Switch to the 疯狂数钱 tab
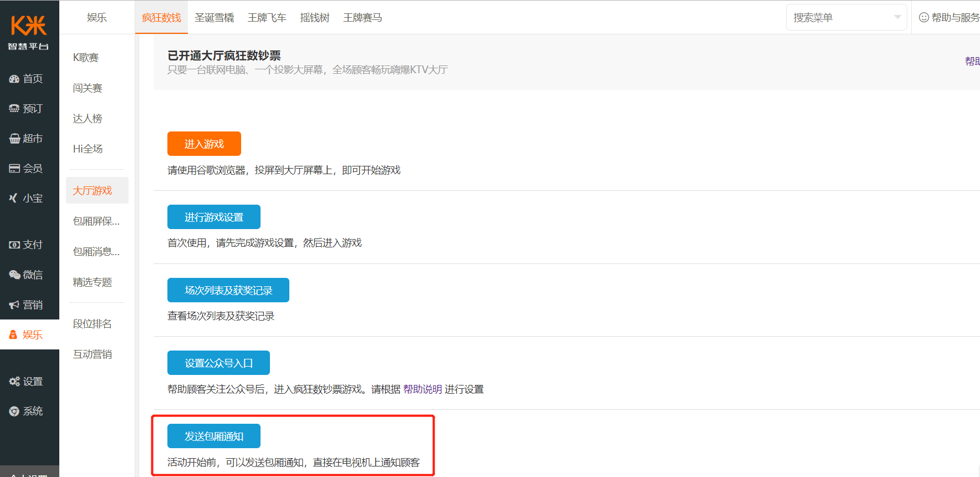980x477 pixels. coord(161,18)
